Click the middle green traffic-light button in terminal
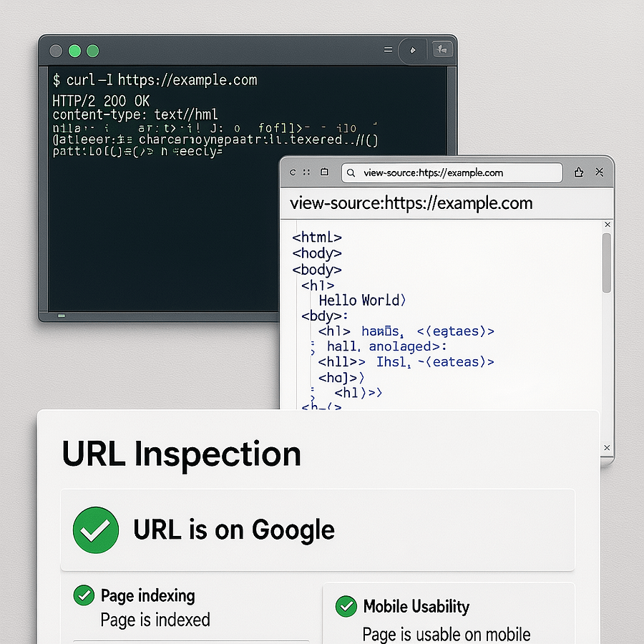The image size is (644, 644). pos(74,51)
